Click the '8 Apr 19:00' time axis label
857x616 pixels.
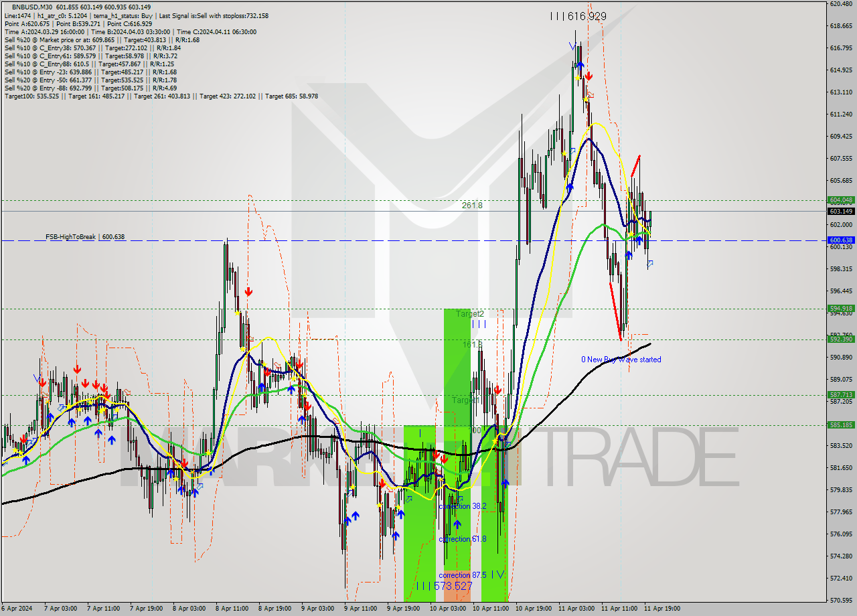(x=275, y=609)
